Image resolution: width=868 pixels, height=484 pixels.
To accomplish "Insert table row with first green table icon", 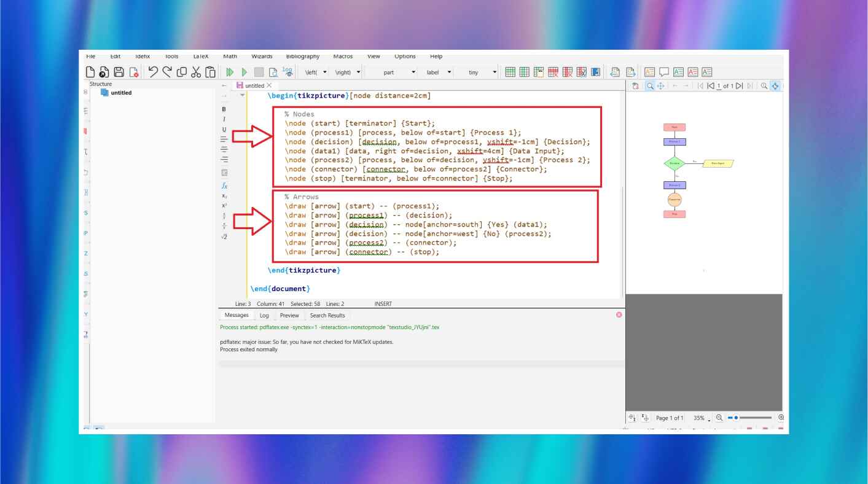I will coord(510,72).
